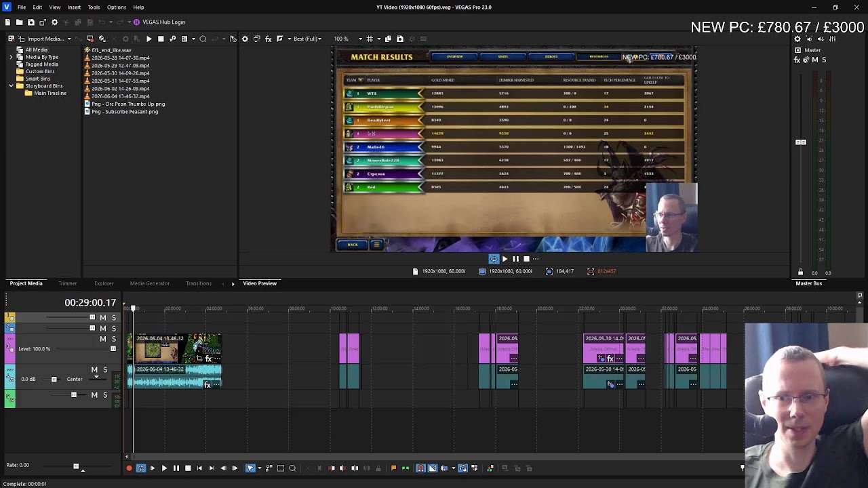Adjust the playback Rate slider

pos(76,466)
